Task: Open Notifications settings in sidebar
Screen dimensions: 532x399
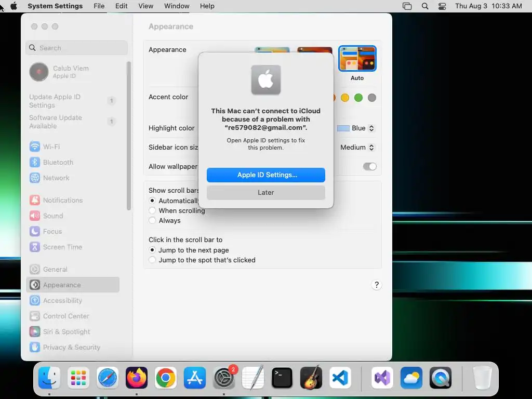Action: (73, 200)
